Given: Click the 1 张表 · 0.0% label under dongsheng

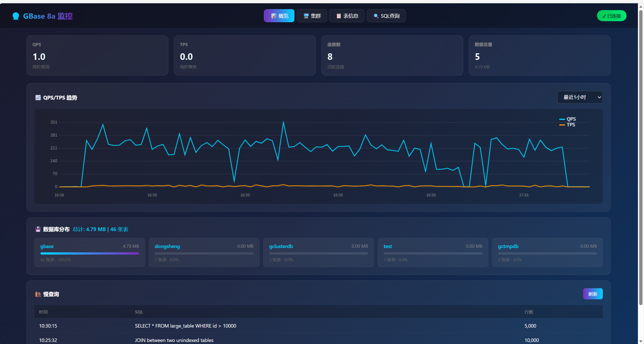Looking at the screenshot, I should (x=167, y=260).
